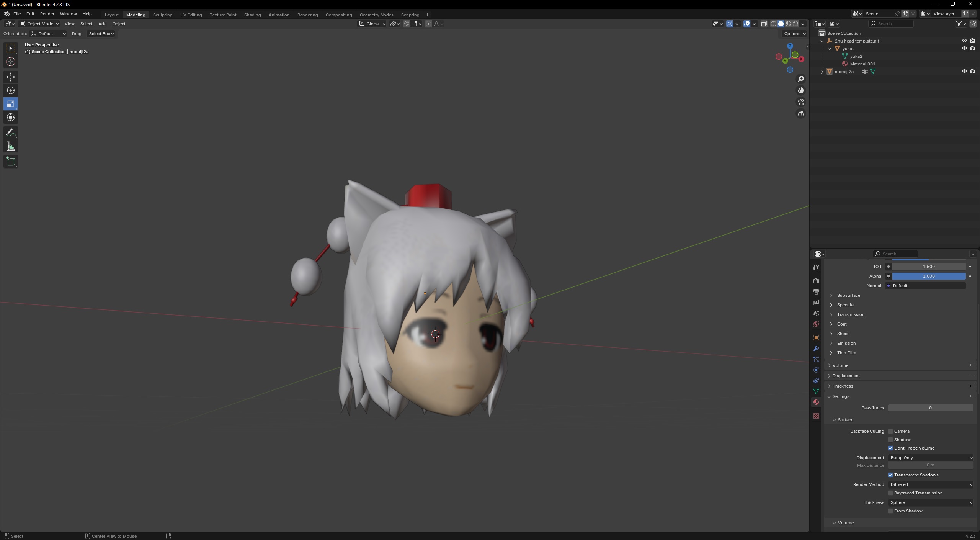Screen dimensions: 980x540
Task: Open the Render Method dropdown
Action: tap(931, 484)
